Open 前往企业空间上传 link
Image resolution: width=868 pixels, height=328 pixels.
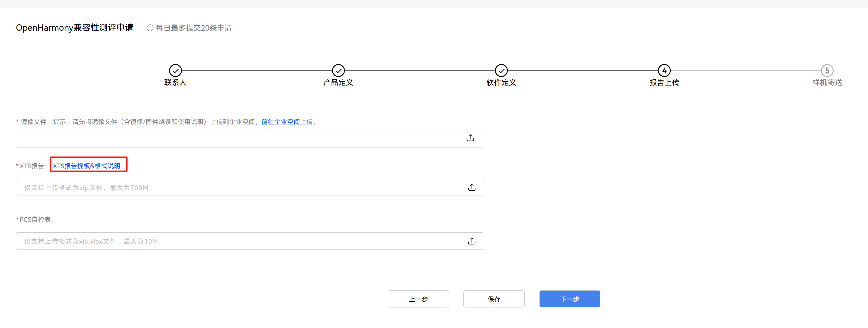(x=287, y=122)
